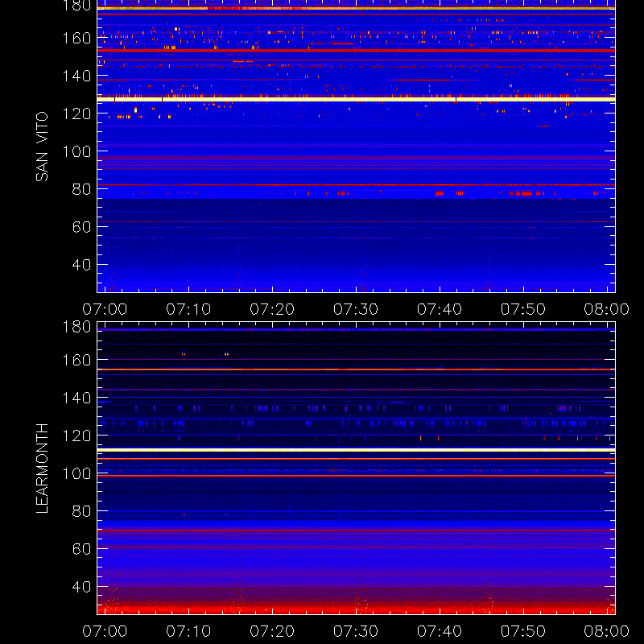Click the 08:00 time label under San Vito plot

(x=607, y=309)
